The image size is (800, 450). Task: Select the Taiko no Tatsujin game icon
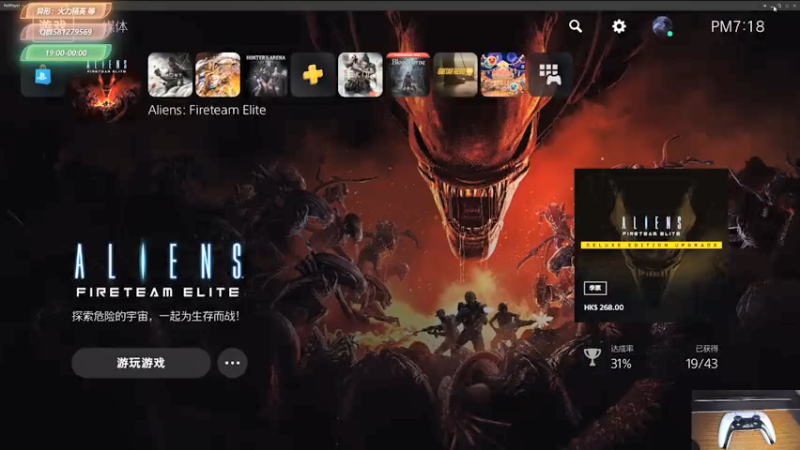503,74
